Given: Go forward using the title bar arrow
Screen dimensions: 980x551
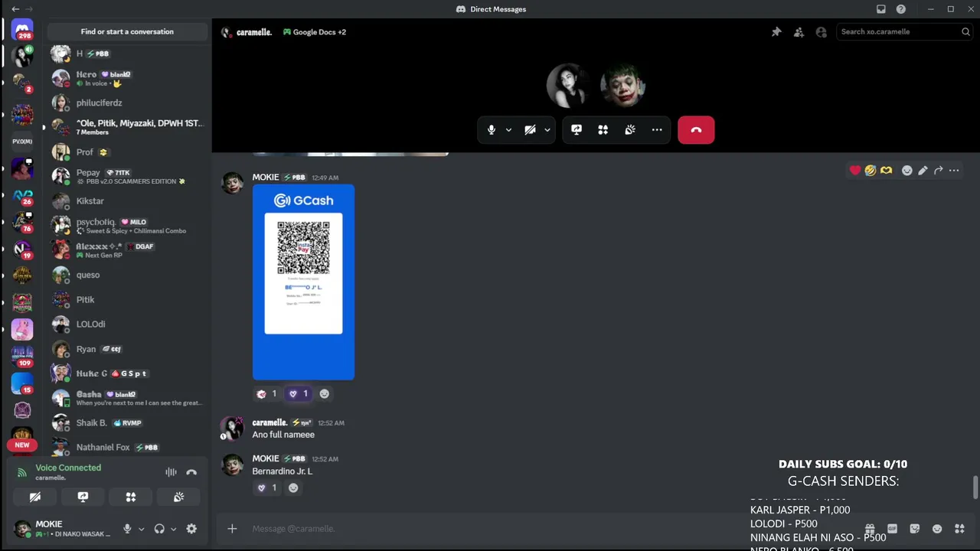Looking at the screenshot, I should click(x=29, y=9).
